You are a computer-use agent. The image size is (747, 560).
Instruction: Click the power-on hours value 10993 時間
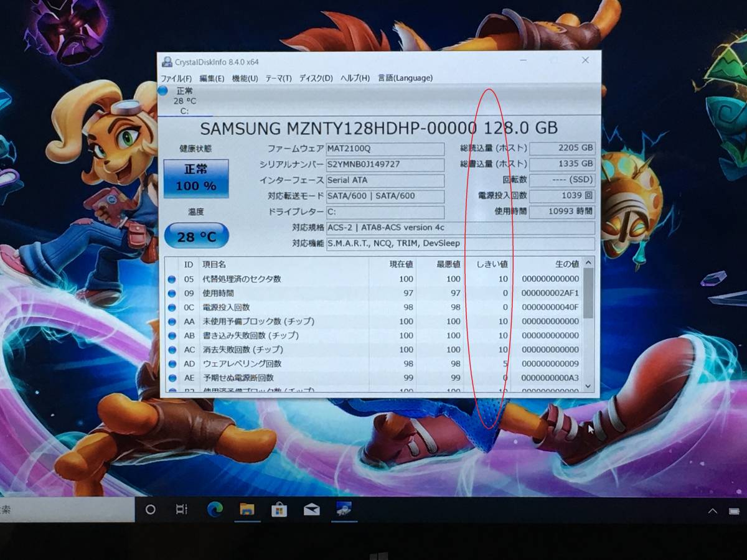[563, 212]
